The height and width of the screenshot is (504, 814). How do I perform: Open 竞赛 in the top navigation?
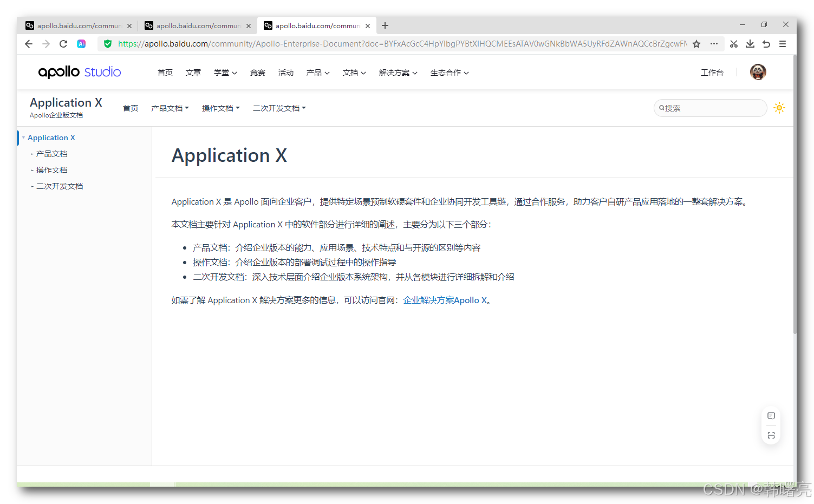tap(258, 73)
